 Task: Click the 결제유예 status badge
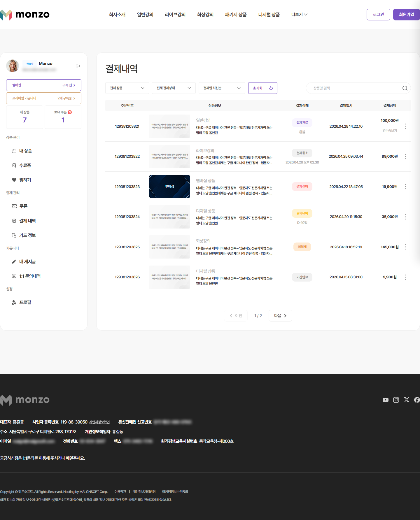tap(302, 213)
